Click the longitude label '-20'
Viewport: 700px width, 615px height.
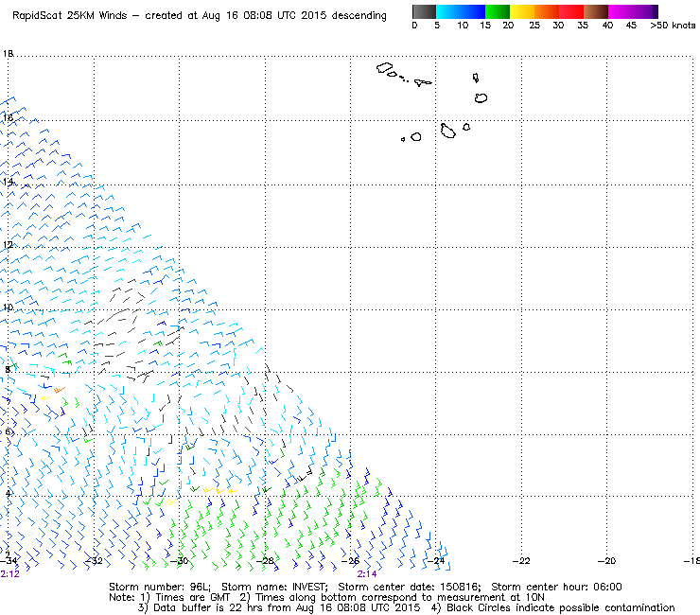point(606,561)
